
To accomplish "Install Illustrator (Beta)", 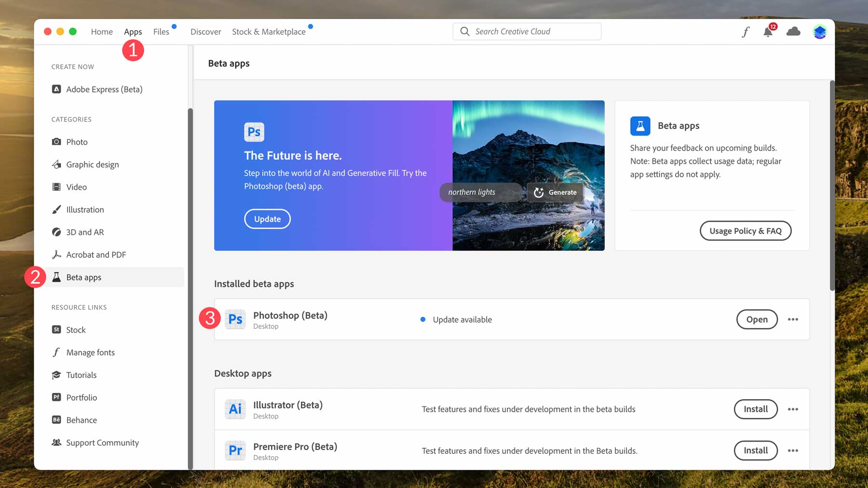I will (x=756, y=409).
